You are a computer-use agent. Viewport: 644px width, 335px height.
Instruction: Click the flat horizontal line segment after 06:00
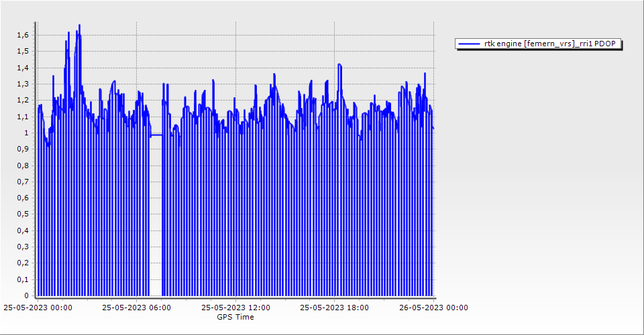pyautogui.click(x=156, y=135)
